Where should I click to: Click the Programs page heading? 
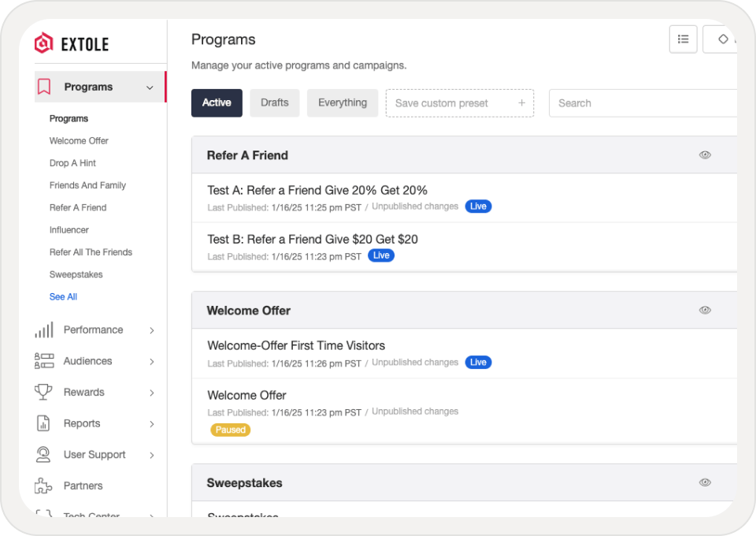[223, 39]
